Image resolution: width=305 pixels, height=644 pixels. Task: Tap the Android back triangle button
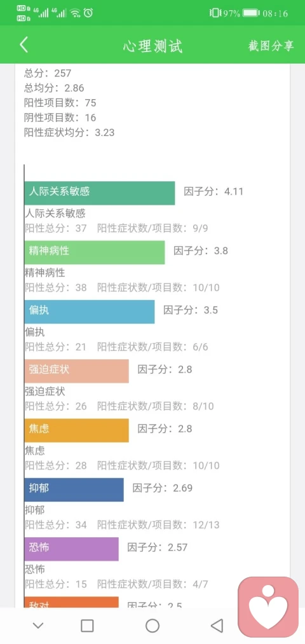(x=217, y=626)
